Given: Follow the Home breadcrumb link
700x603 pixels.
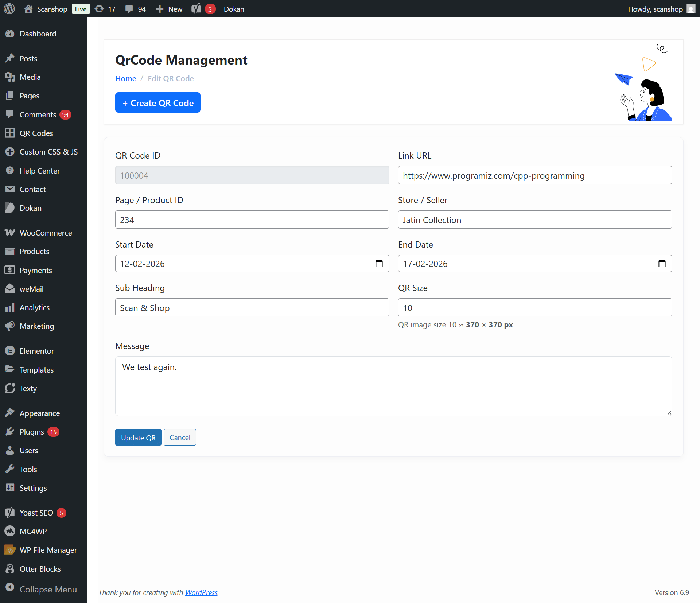Looking at the screenshot, I should pyautogui.click(x=125, y=78).
